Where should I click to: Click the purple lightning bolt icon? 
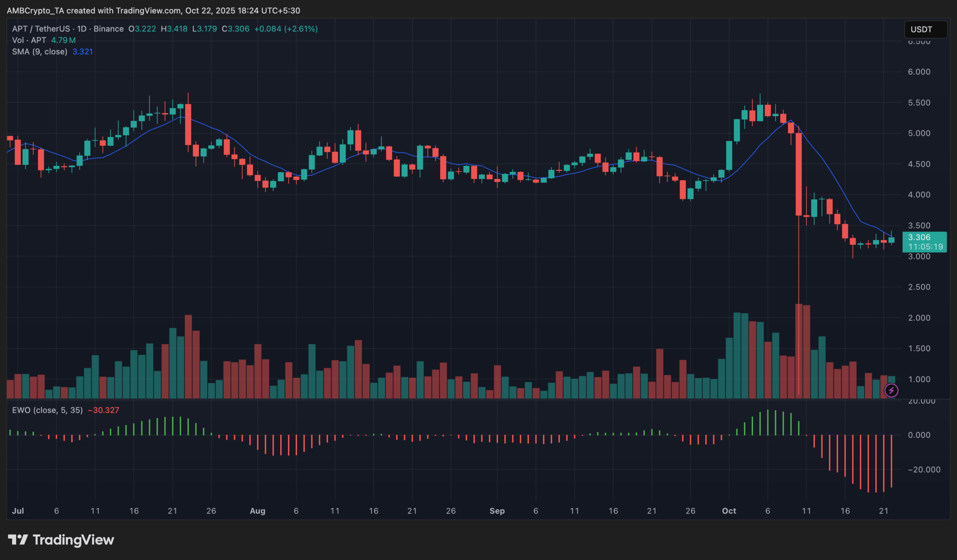click(x=891, y=391)
